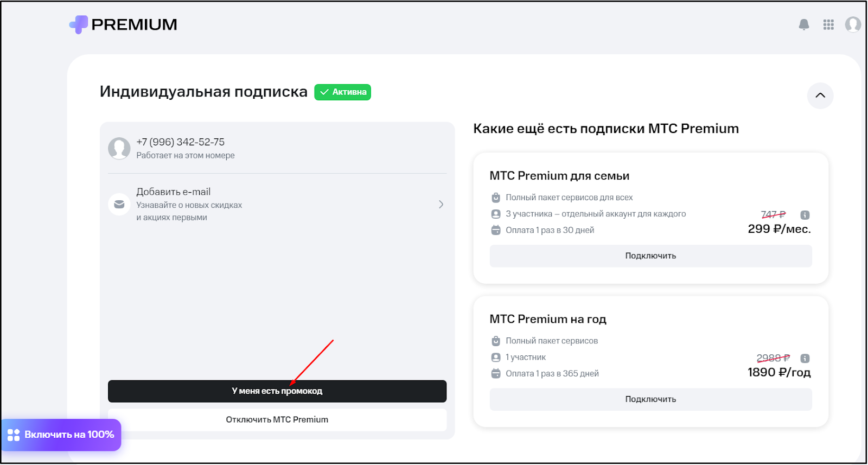Open info icon next to 2988 ₽ price
The height and width of the screenshot is (465, 868).
(x=805, y=358)
